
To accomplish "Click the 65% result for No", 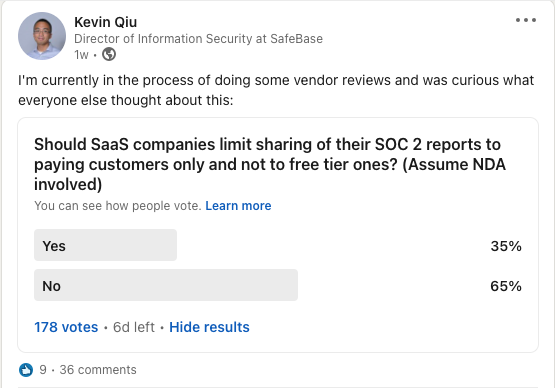I will 506,286.
